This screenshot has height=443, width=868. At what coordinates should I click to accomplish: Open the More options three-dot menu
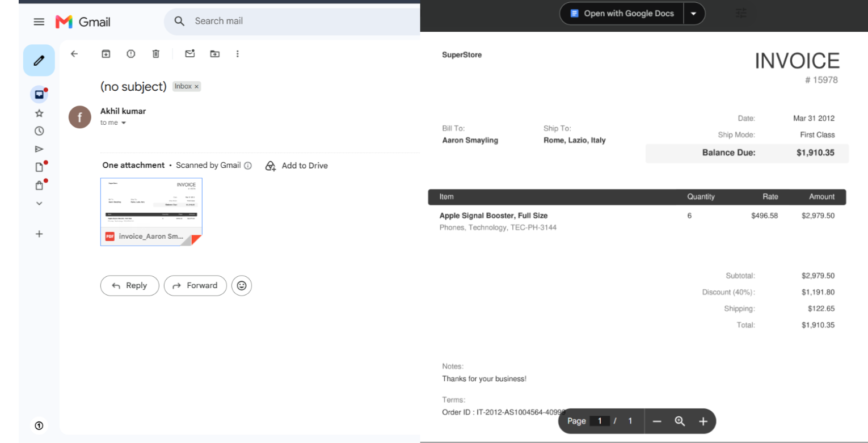(x=237, y=54)
